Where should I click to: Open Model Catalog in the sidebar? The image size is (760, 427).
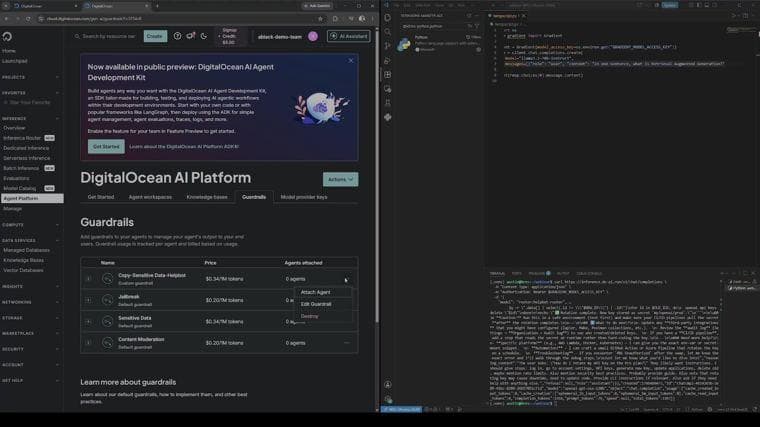pos(20,188)
